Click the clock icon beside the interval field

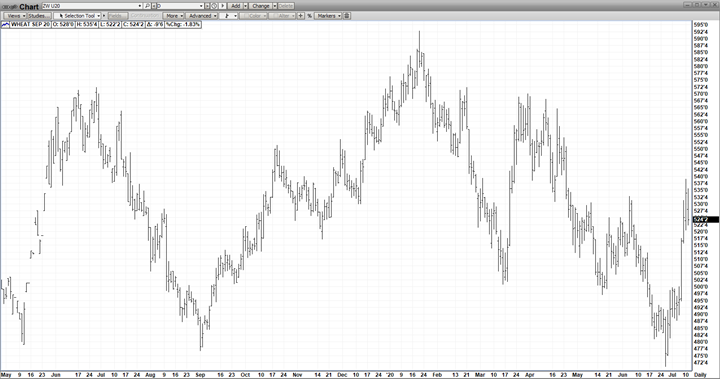coord(214,6)
